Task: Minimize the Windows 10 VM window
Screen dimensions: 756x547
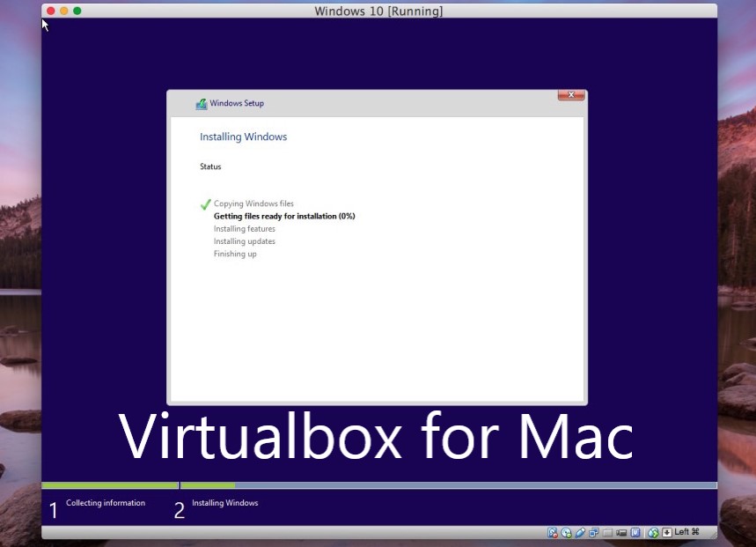Action: pos(64,11)
